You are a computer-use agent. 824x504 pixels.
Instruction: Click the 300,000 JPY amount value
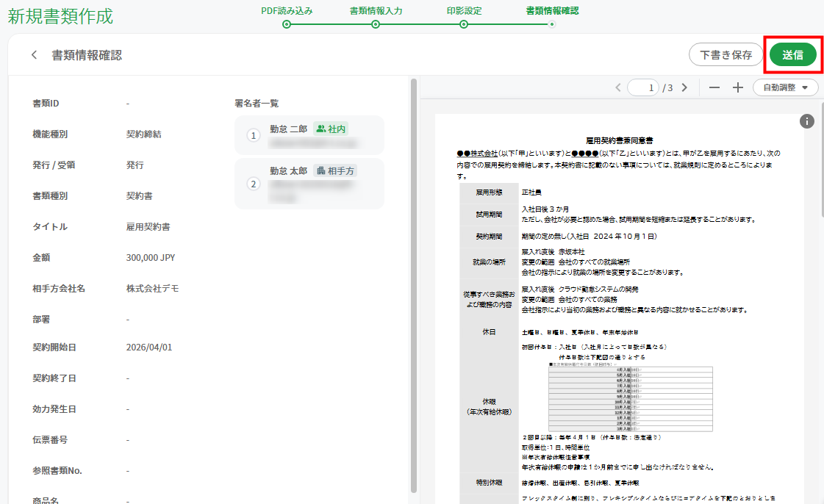150,258
